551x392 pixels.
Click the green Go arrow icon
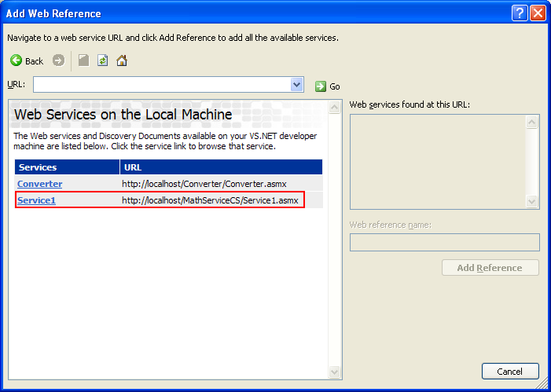(321, 86)
